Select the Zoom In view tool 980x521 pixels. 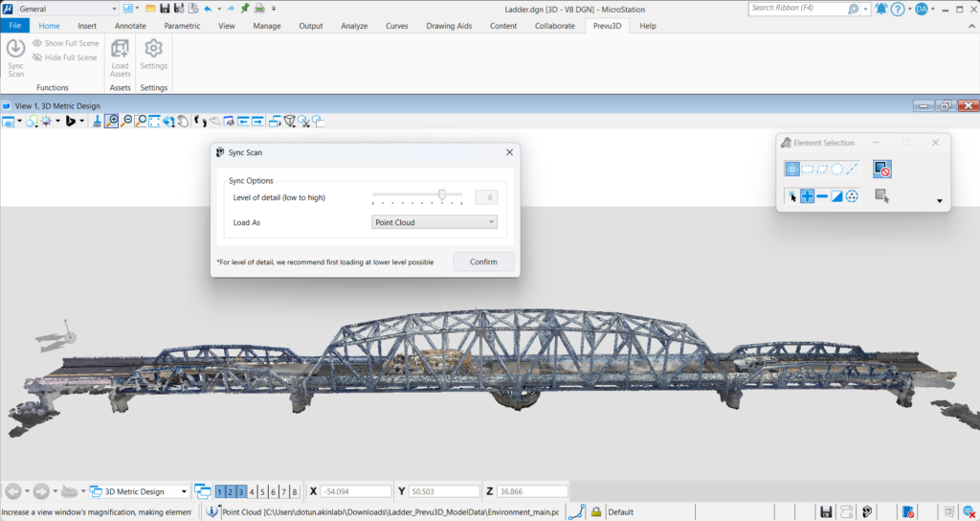(x=112, y=122)
